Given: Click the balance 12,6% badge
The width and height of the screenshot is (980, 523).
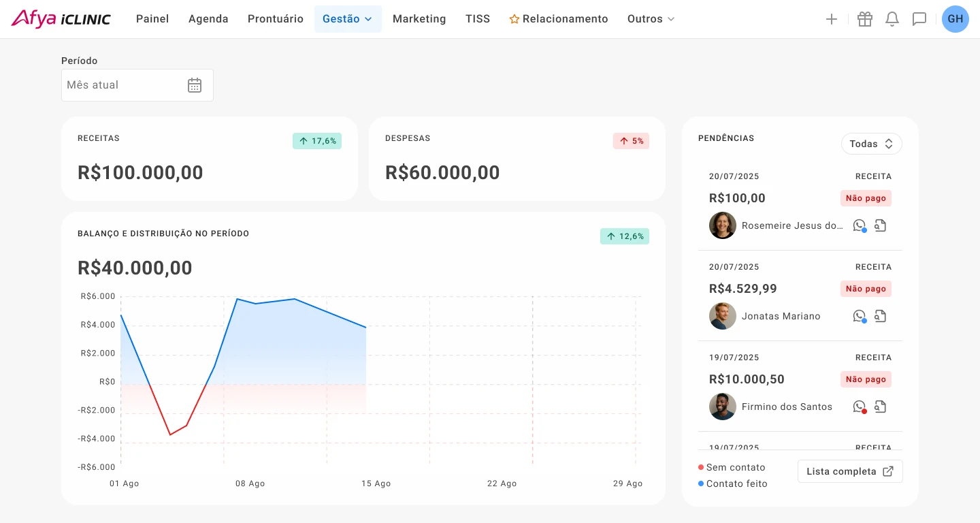Looking at the screenshot, I should (625, 236).
